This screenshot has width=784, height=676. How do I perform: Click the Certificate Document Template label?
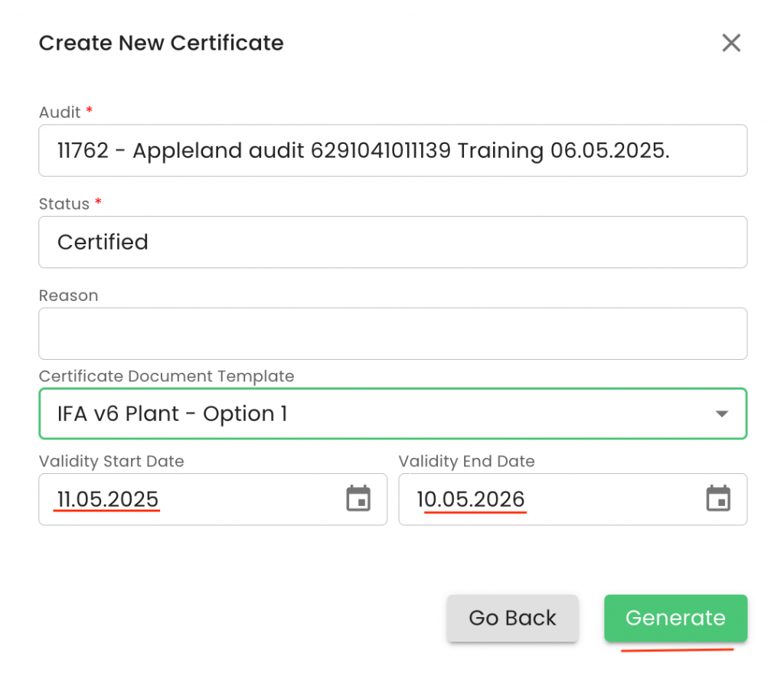[166, 376]
